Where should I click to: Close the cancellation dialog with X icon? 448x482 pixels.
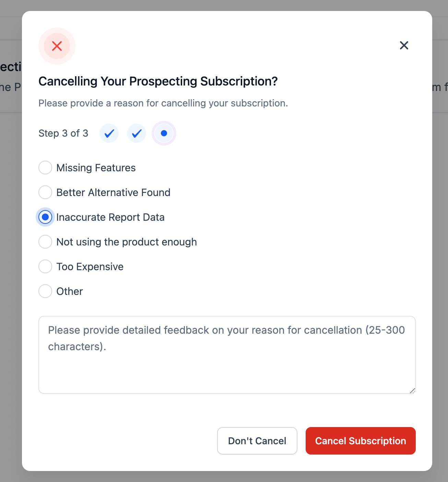(x=404, y=45)
